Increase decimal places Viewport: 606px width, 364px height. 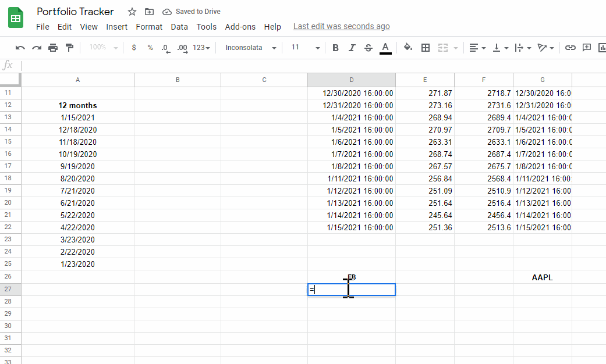click(182, 48)
